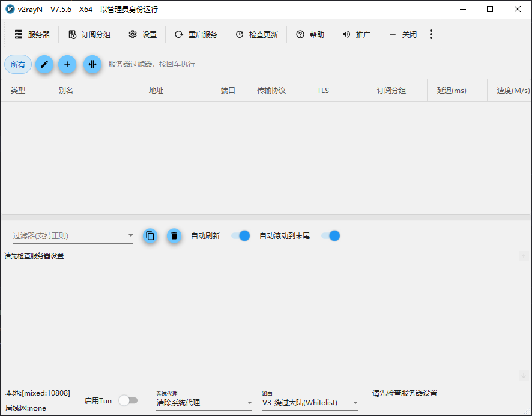Expand the 过滤器(支持正则) combo box

73,236
